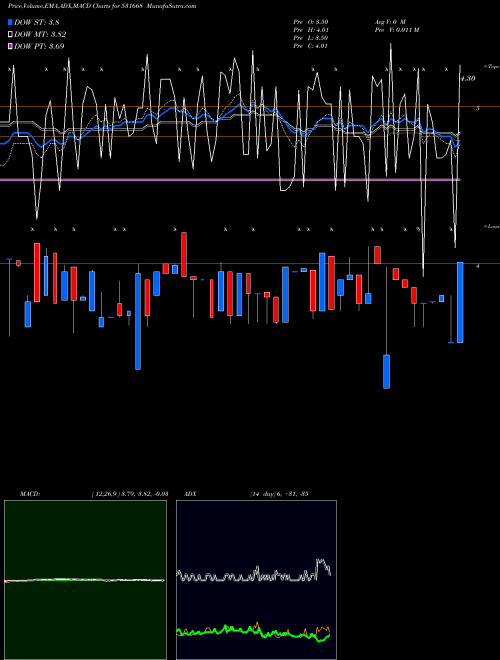Screen dimensions: 500x660
Task: Click the lowest blue candlestick near right
Action: click(386, 371)
